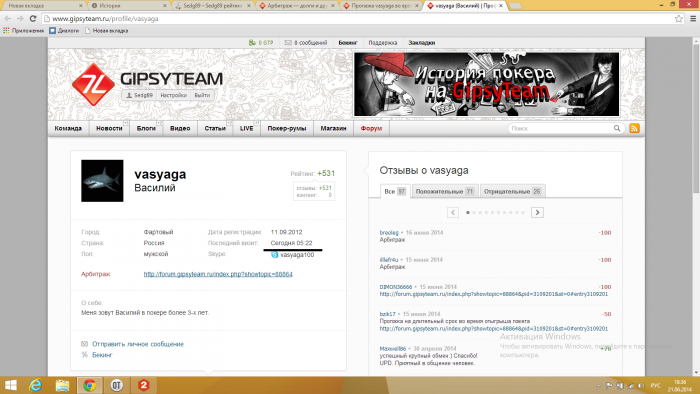The height and width of the screenshot is (394, 700).
Task: Click Отправить личное сообщение link
Action: click(138, 344)
